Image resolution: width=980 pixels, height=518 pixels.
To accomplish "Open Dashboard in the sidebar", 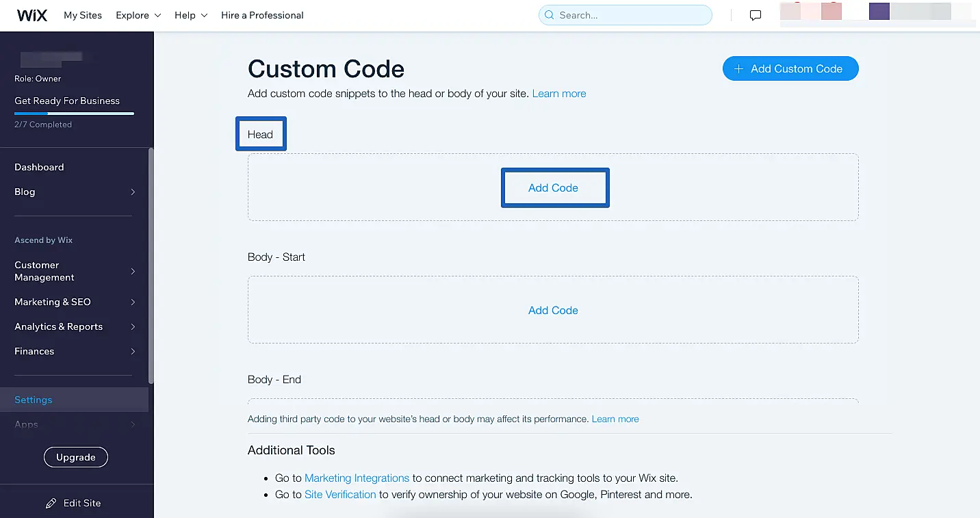I will 39,167.
